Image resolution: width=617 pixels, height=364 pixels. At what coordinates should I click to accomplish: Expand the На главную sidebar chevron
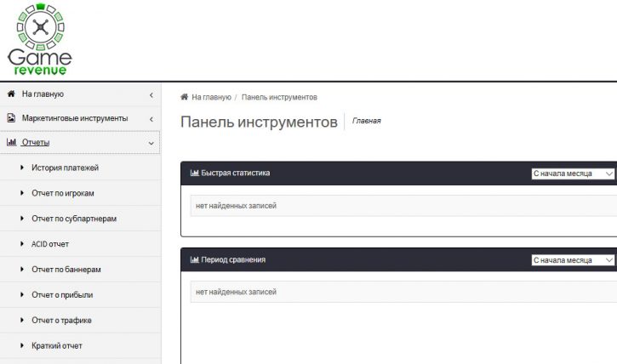tap(151, 94)
